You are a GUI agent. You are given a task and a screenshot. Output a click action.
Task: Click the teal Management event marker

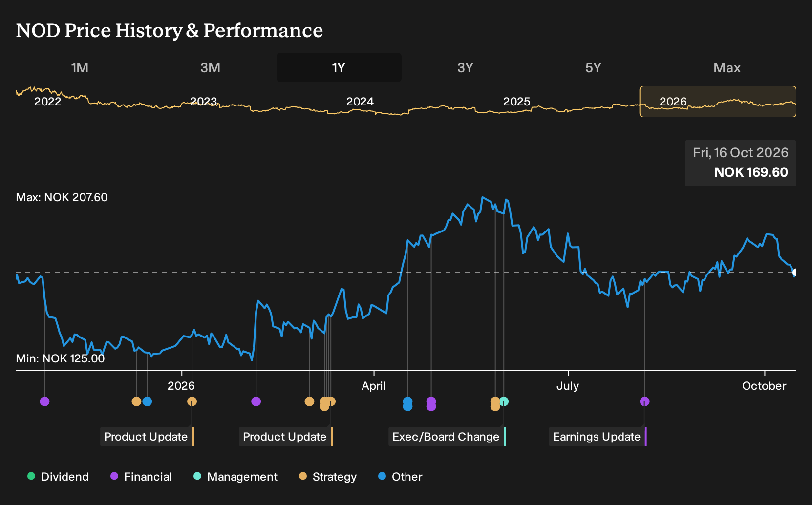point(504,401)
